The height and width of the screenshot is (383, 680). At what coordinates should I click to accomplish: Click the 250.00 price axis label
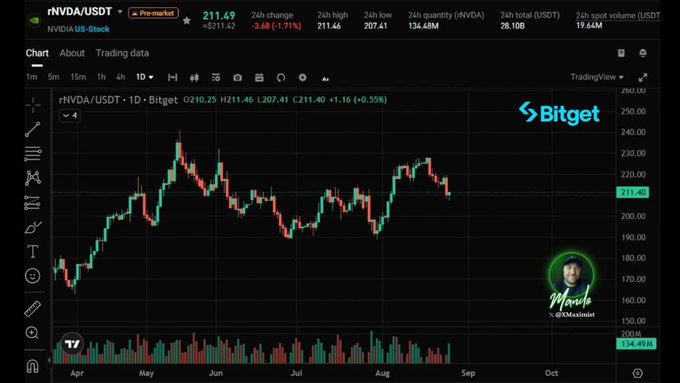633,111
